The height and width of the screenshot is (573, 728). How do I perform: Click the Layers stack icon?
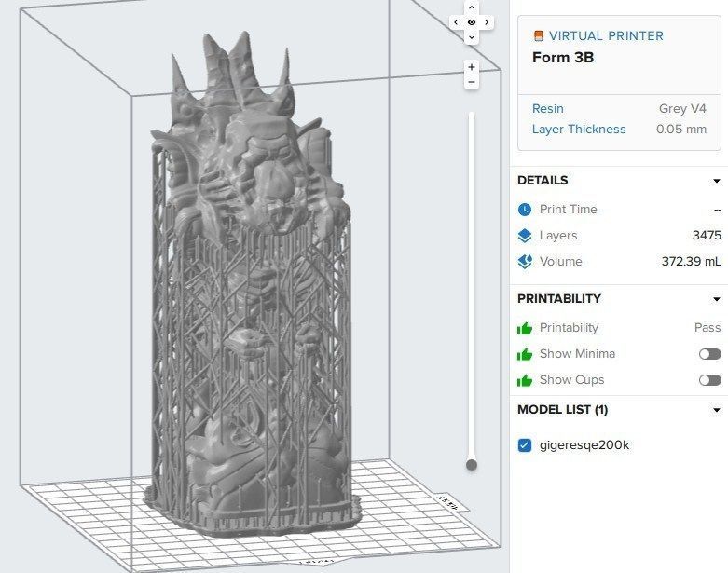pos(525,236)
